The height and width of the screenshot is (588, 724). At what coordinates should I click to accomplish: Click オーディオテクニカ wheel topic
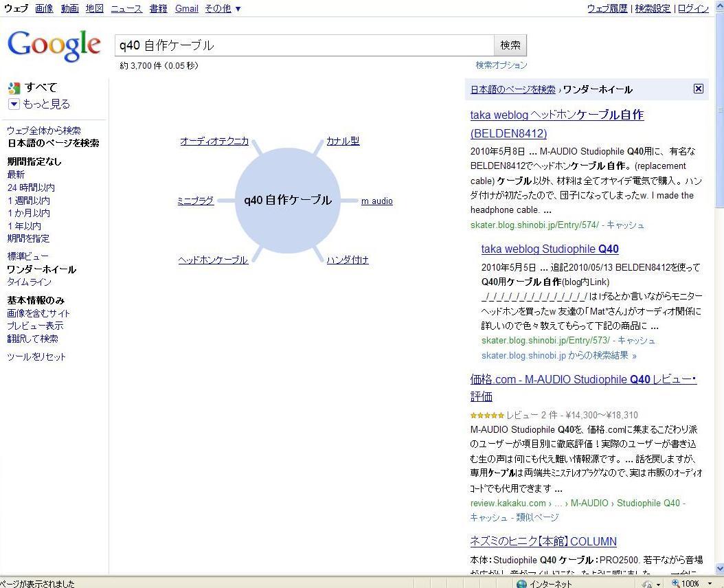pos(214,141)
